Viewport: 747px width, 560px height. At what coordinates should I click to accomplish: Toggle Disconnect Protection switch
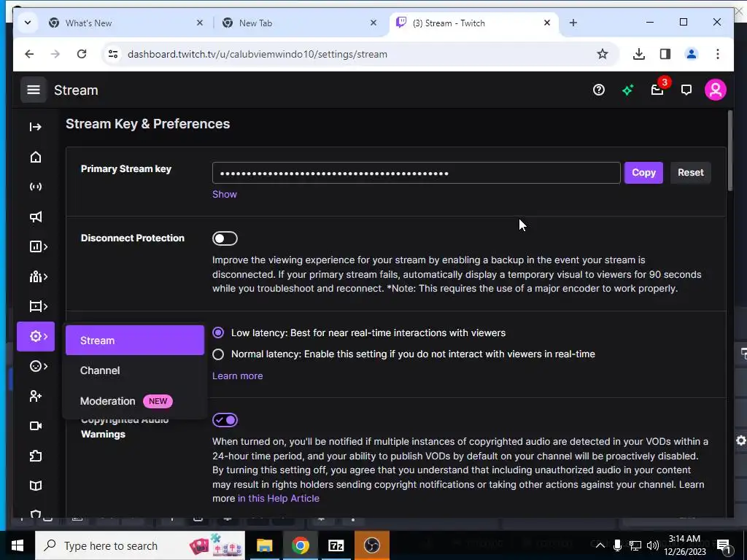(225, 238)
